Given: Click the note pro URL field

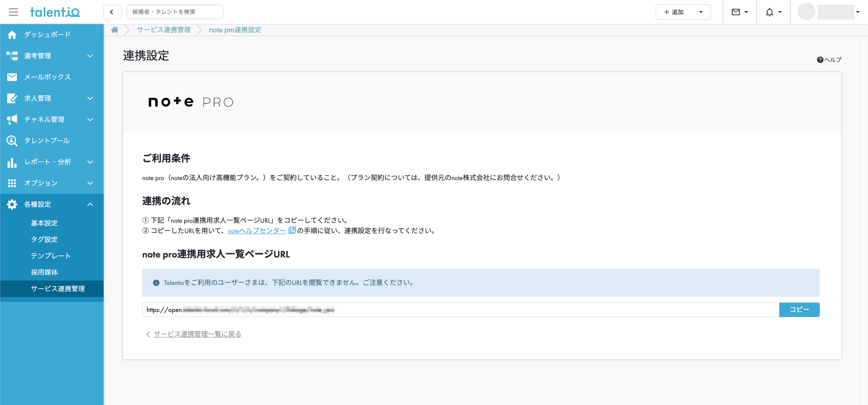Looking at the screenshot, I should [460, 310].
